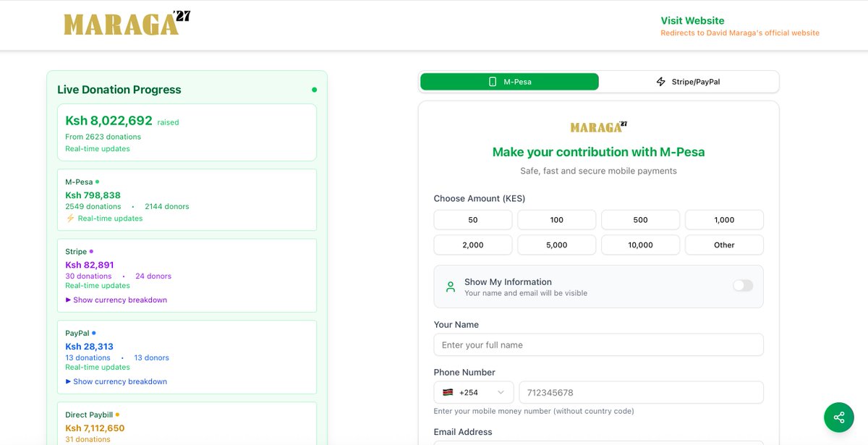Click 'Safe, fast and secure mobile payments' text
The height and width of the screenshot is (445, 868).
[598, 171]
